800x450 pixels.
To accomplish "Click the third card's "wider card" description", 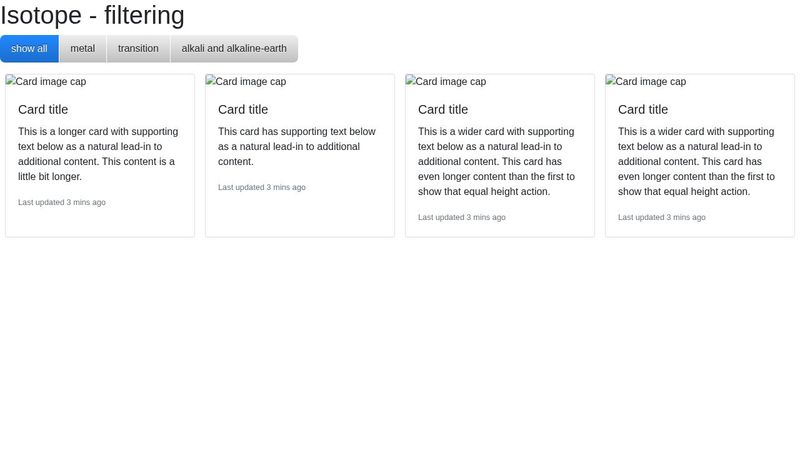I will (498, 161).
